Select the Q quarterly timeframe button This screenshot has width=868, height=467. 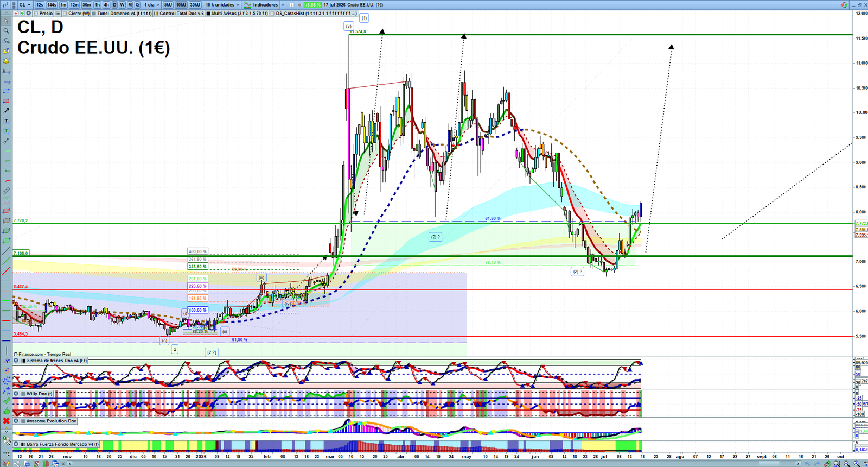(137, 4)
